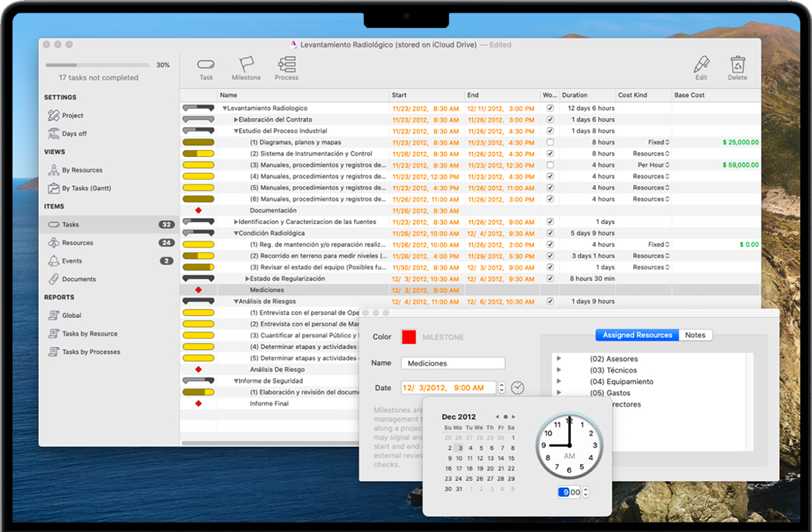Expand the (02) Asesores resource group
The width and height of the screenshot is (812, 532).
tap(559, 359)
